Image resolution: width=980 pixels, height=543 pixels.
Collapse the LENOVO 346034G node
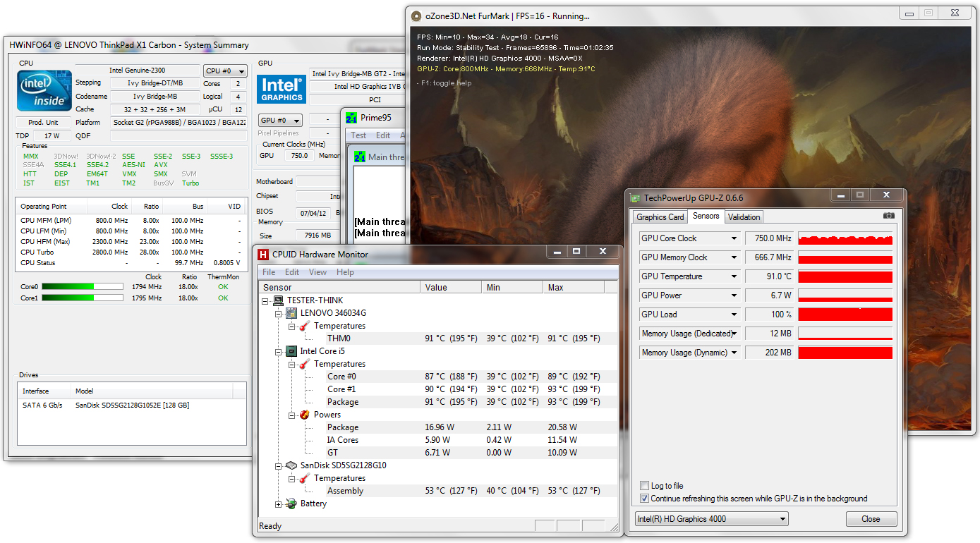click(279, 313)
